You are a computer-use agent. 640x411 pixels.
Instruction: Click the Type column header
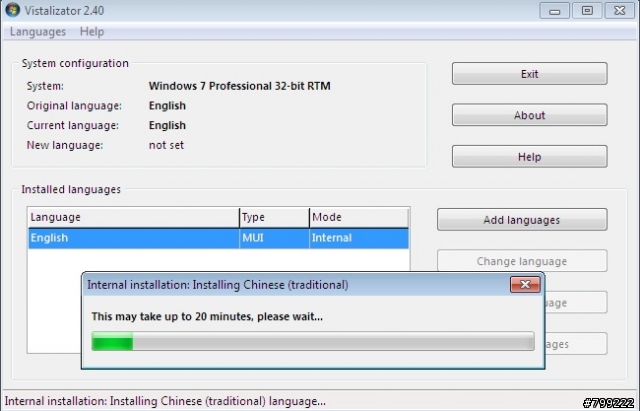274,217
